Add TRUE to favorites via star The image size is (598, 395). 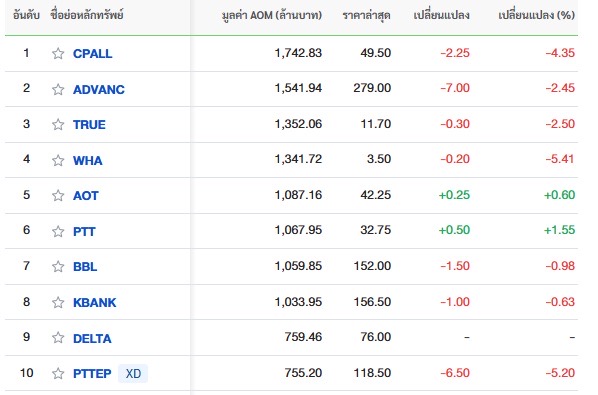coord(58,124)
